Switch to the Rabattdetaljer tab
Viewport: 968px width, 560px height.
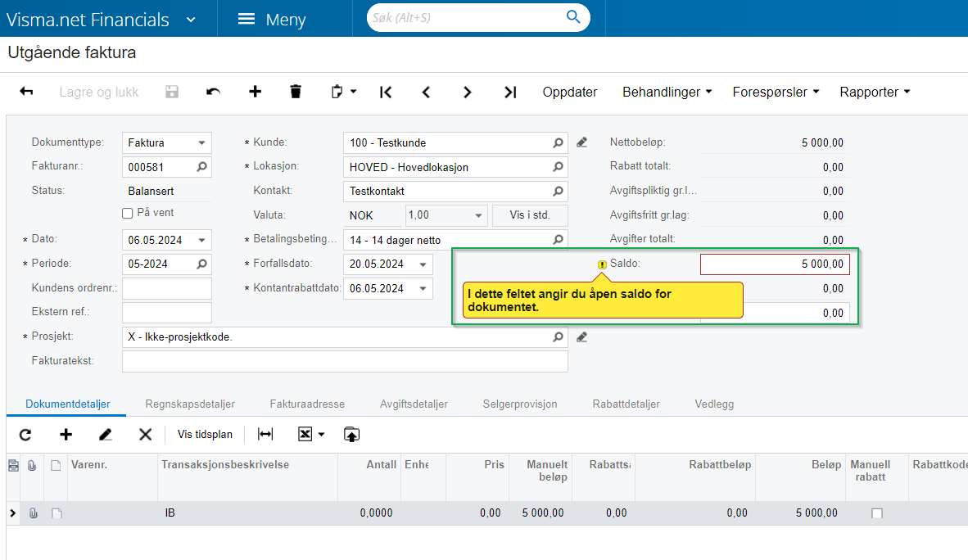click(626, 404)
